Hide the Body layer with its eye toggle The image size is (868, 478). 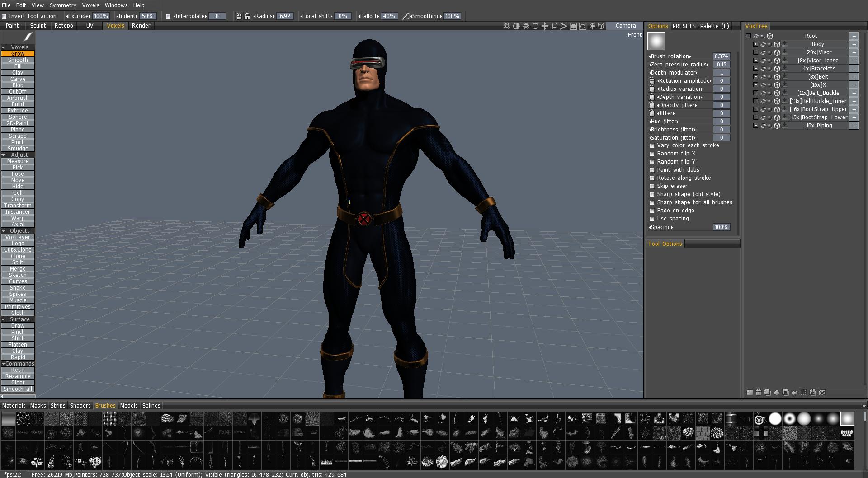763,44
